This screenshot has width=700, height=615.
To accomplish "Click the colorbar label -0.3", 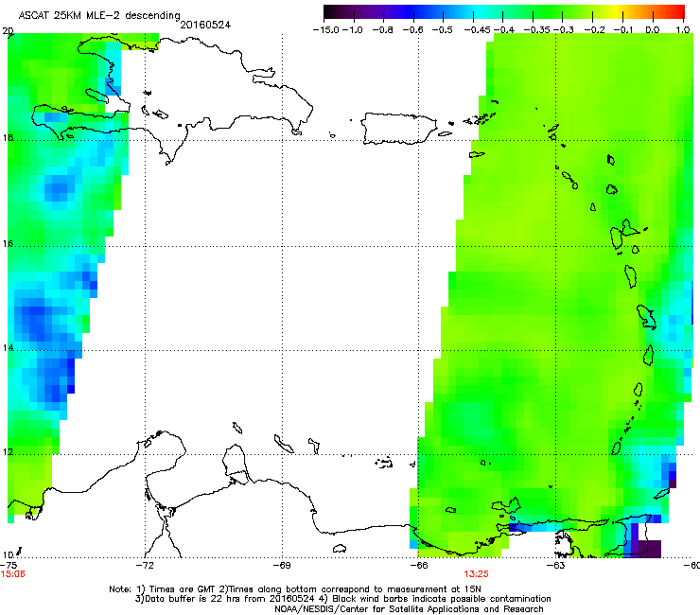I will (564, 30).
